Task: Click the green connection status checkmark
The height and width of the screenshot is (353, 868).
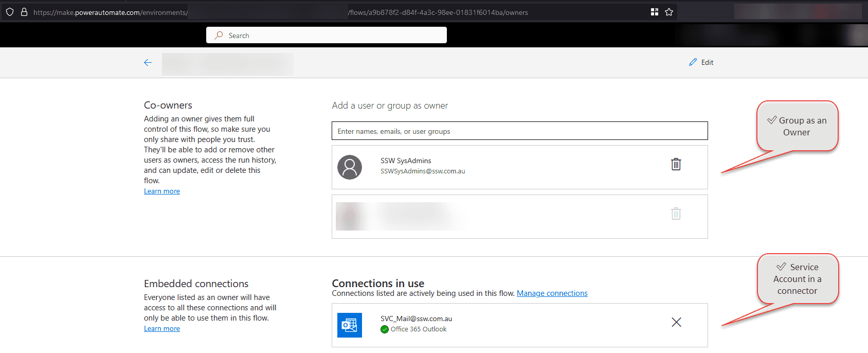Action: click(385, 329)
